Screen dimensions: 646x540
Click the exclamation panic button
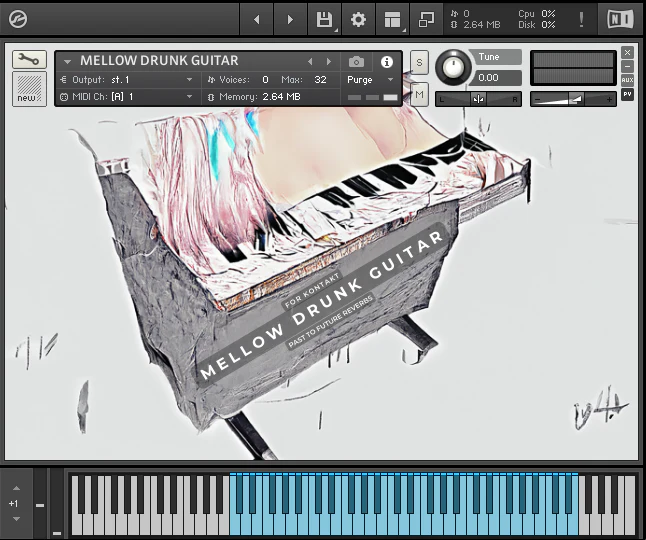[x=581, y=19]
